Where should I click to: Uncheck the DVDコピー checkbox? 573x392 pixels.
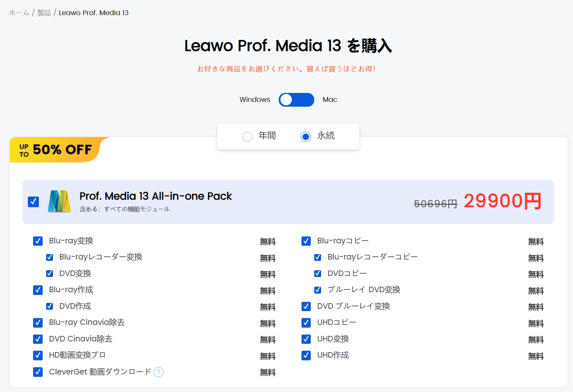coord(318,274)
